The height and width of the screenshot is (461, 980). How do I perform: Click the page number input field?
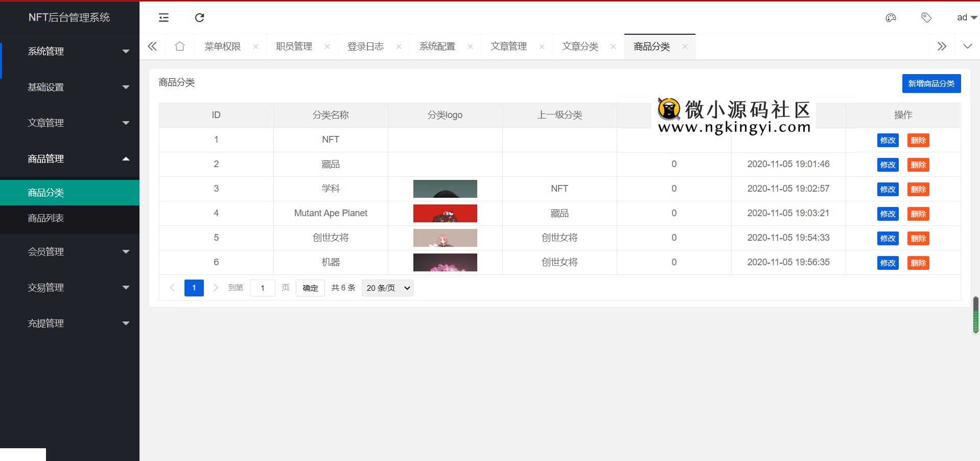click(x=262, y=288)
